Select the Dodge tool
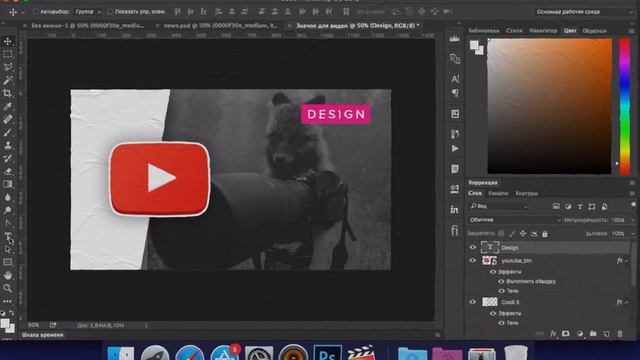This screenshot has height=360, width=640. (7, 210)
